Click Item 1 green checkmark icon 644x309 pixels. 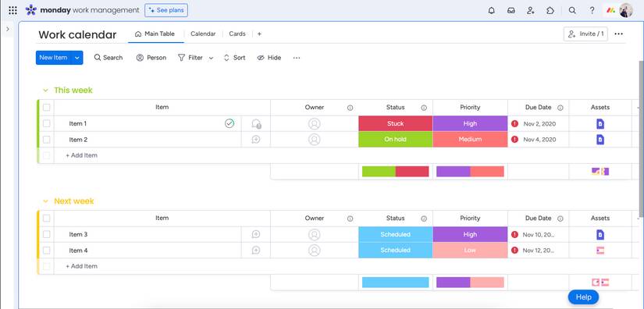point(229,123)
